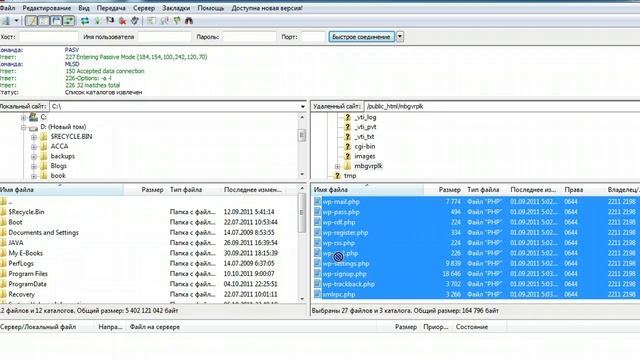
Task: Select the tmp remote folder icon
Action: coord(337,176)
